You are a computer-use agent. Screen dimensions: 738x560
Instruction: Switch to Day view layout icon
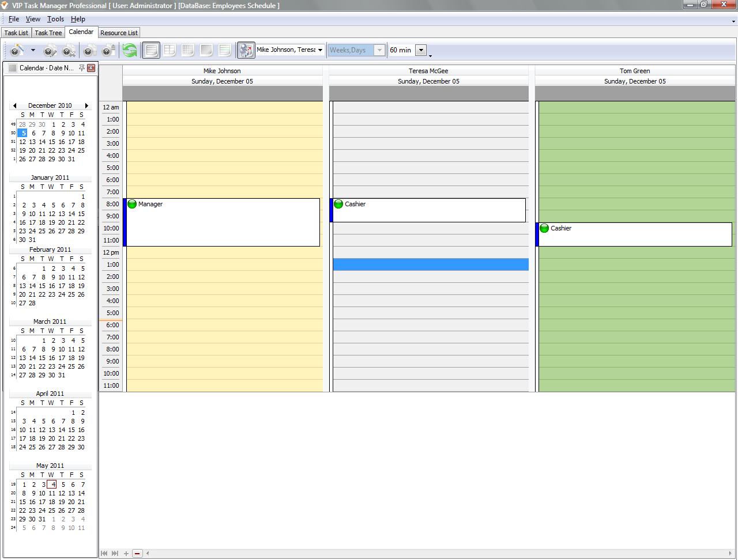tap(150, 50)
